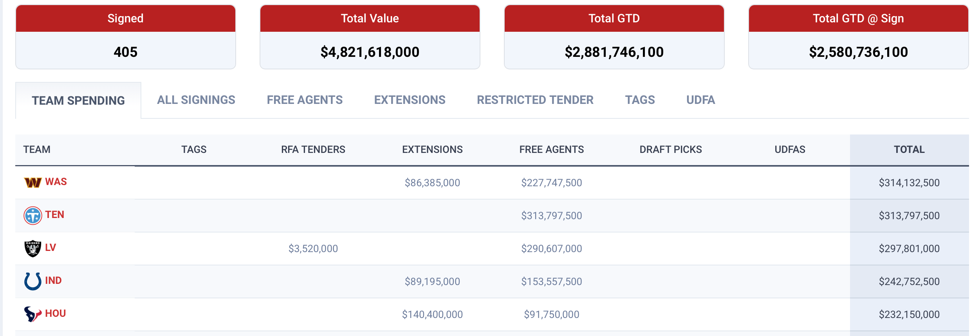Viewport: 980px width, 336px height.
Task: Sort by the RFA Tenders column header
Action: click(x=313, y=149)
